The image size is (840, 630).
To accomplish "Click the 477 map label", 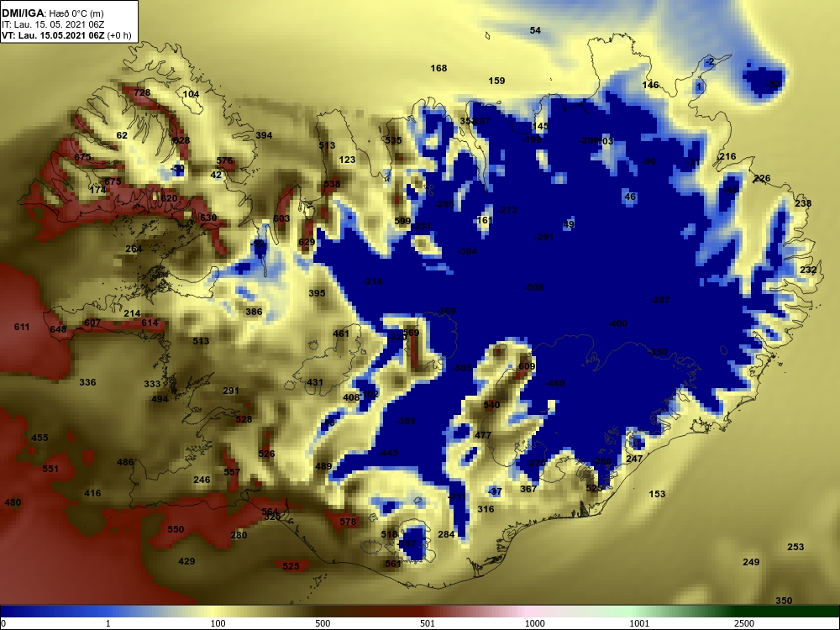I will (x=483, y=435).
